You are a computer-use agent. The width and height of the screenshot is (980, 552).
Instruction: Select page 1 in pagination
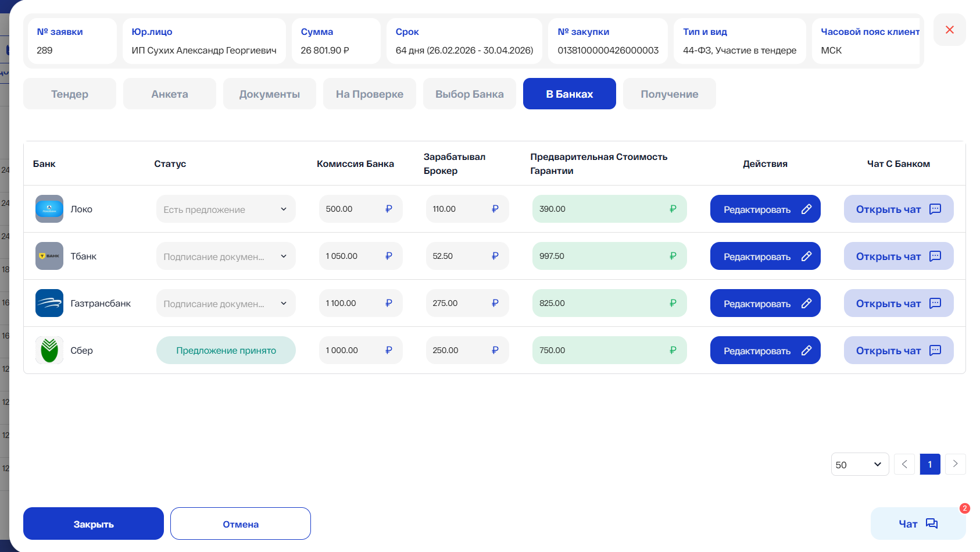(930, 464)
